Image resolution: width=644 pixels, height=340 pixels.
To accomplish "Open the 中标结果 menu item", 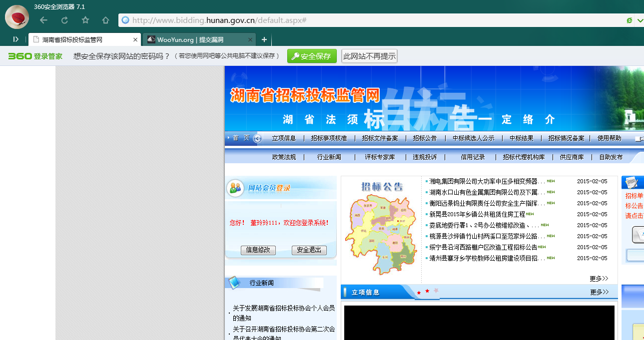I will [521, 138].
